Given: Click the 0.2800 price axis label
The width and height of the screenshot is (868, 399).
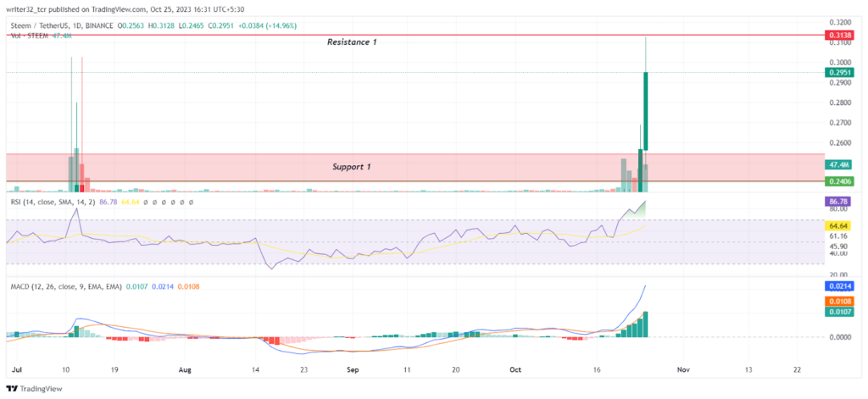Looking at the screenshot, I should (839, 103).
